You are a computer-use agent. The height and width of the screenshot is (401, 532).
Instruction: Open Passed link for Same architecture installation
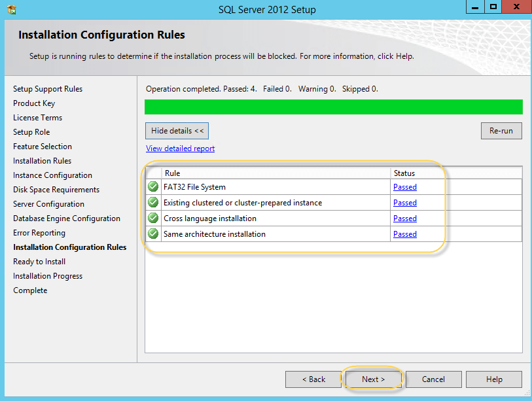pos(404,234)
